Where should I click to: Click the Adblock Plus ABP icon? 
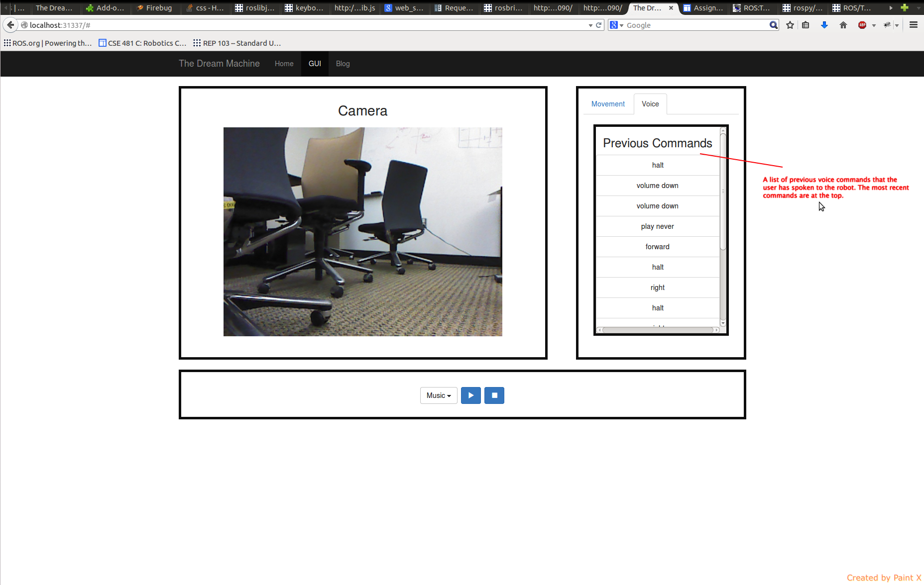tap(862, 25)
